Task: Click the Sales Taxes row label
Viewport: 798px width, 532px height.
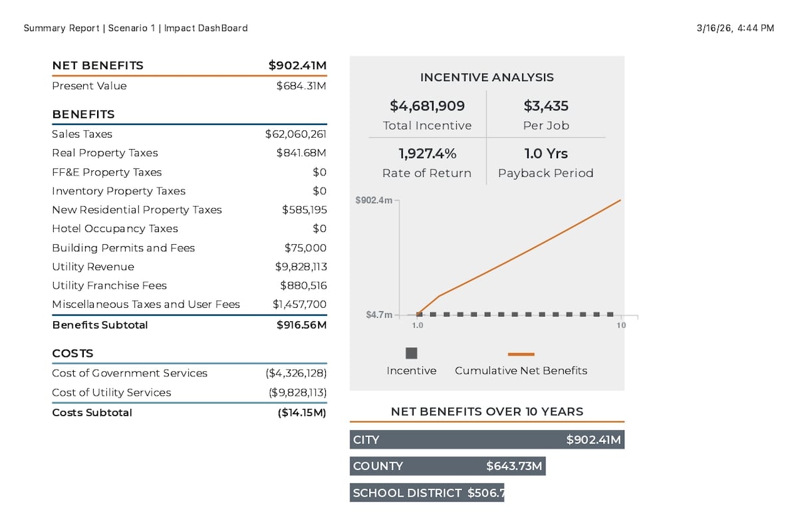Action: point(82,134)
